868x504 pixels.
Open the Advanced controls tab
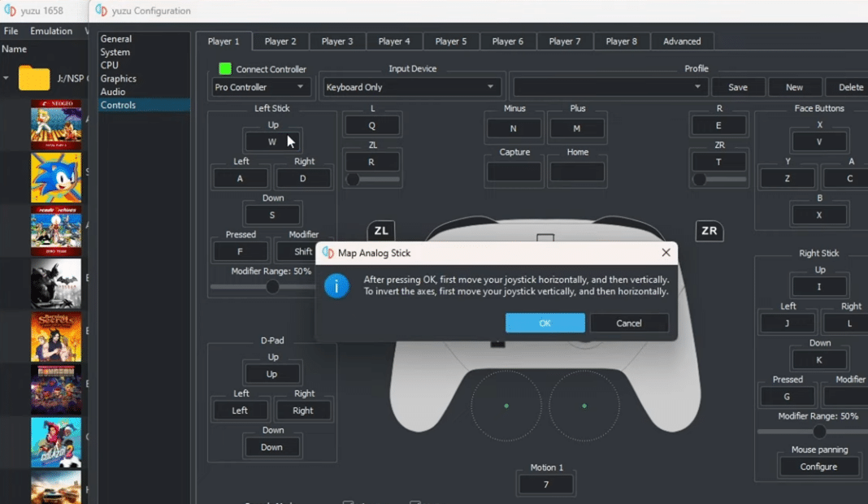tap(682, 41)
